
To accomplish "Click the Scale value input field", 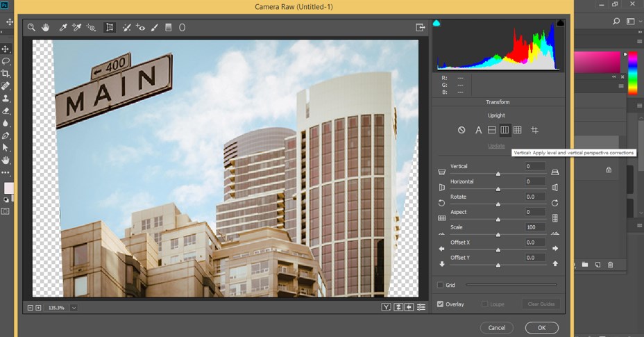I will [x=534, y=227].
